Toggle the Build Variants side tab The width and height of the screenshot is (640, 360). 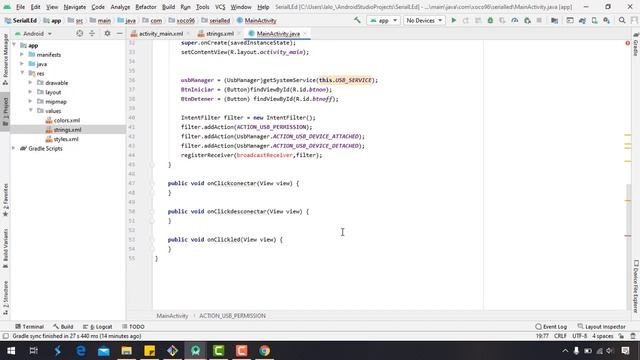point(5,248)
